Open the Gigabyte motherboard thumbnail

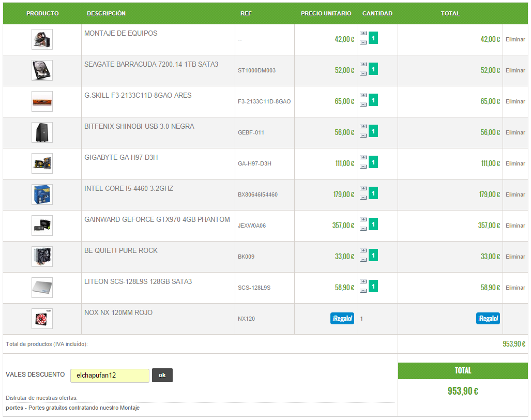[x=42, y=163]
